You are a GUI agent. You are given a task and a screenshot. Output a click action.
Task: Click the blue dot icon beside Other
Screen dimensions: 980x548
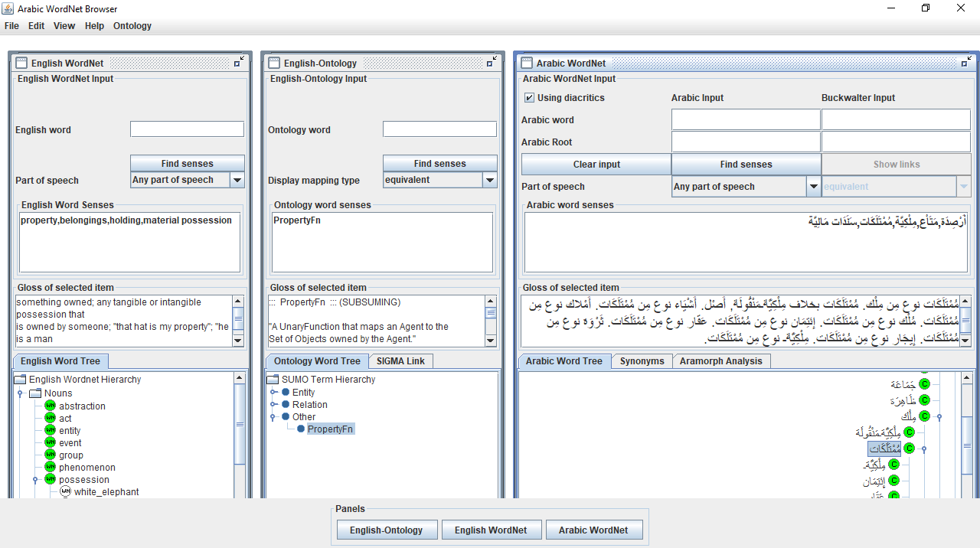[x=286, y=416]
